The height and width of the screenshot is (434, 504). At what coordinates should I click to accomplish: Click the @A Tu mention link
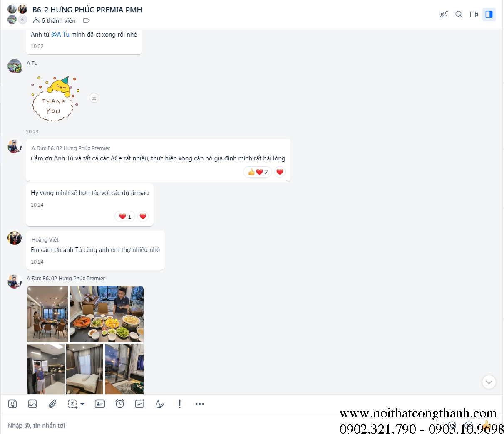[60, 35]
